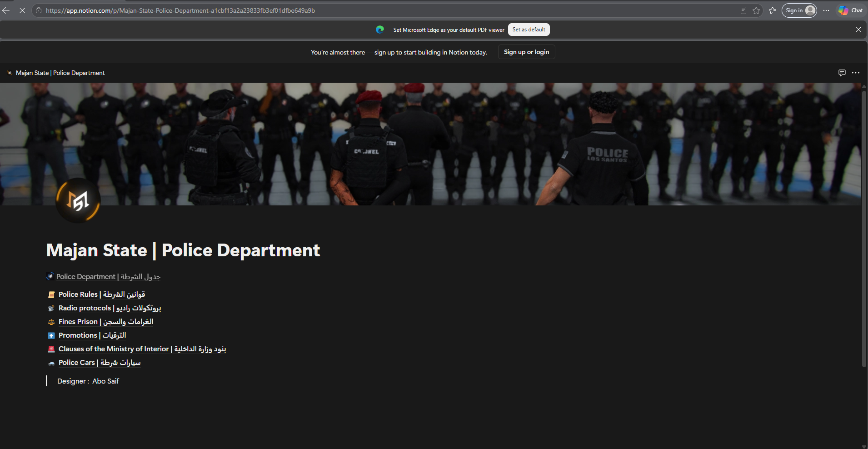Click the siren icon beside Ministry clauses
The width and height of the screenshot is (868, 449).
coord(51,349)
